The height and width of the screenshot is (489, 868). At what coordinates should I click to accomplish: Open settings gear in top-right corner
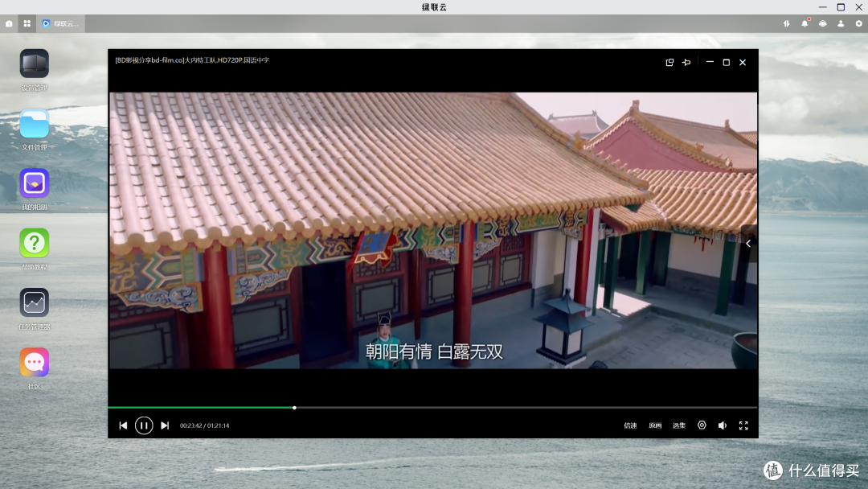[x=858, y=23]
